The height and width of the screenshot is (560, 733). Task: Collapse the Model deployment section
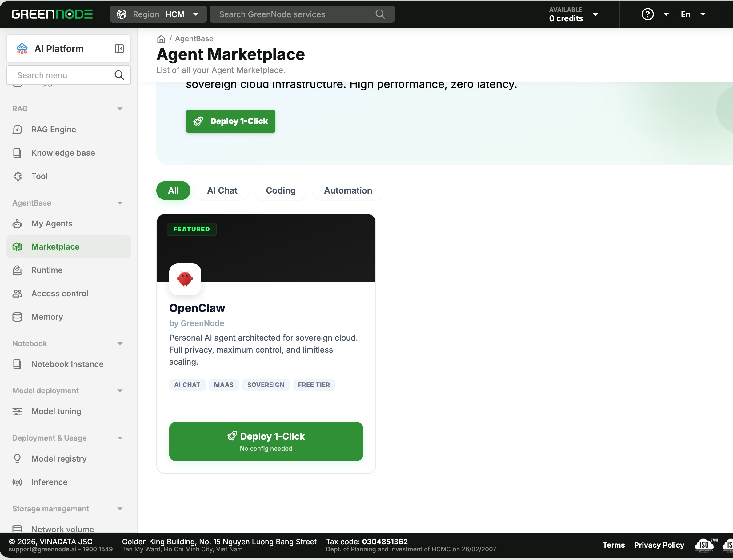pos(120,391)
